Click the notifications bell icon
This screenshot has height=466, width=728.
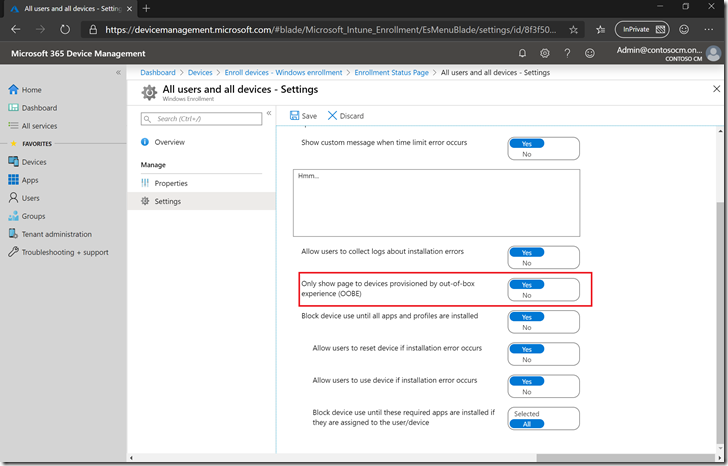pos(522,53)
